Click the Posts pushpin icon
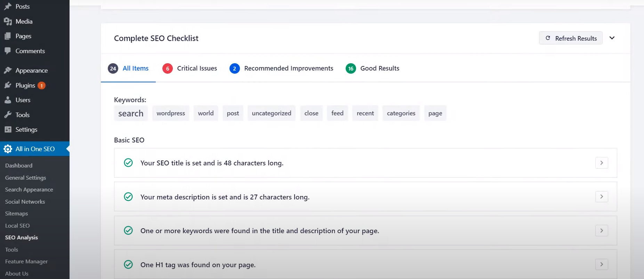 click(x=8, y=7)
